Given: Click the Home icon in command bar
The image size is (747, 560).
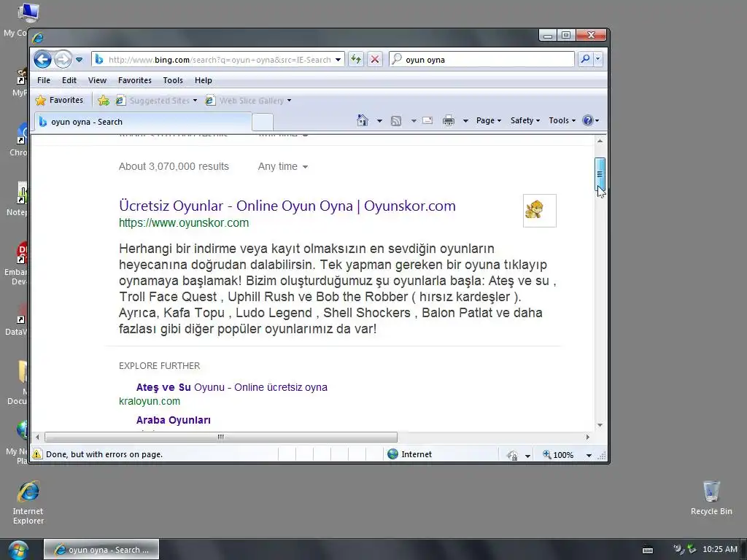Looking at the screenshot, I should click(363, 120).
